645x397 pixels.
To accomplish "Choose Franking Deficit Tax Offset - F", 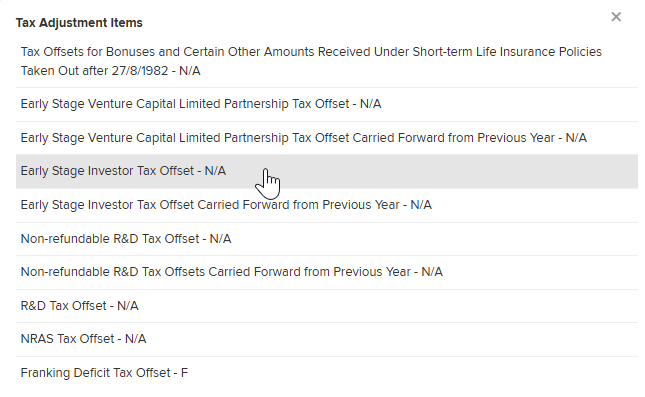I will click(x=327, y=373).
